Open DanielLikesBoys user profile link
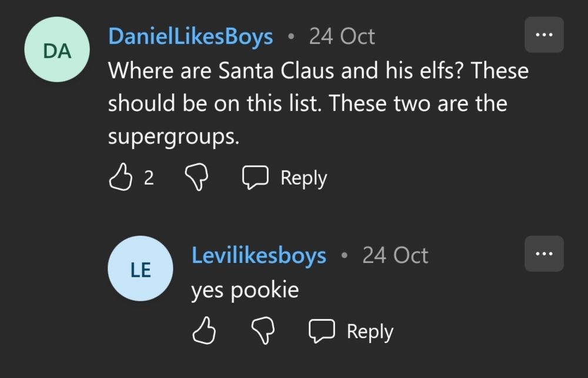Viewport: 588px width, 378px height. [x=191, y=36]
